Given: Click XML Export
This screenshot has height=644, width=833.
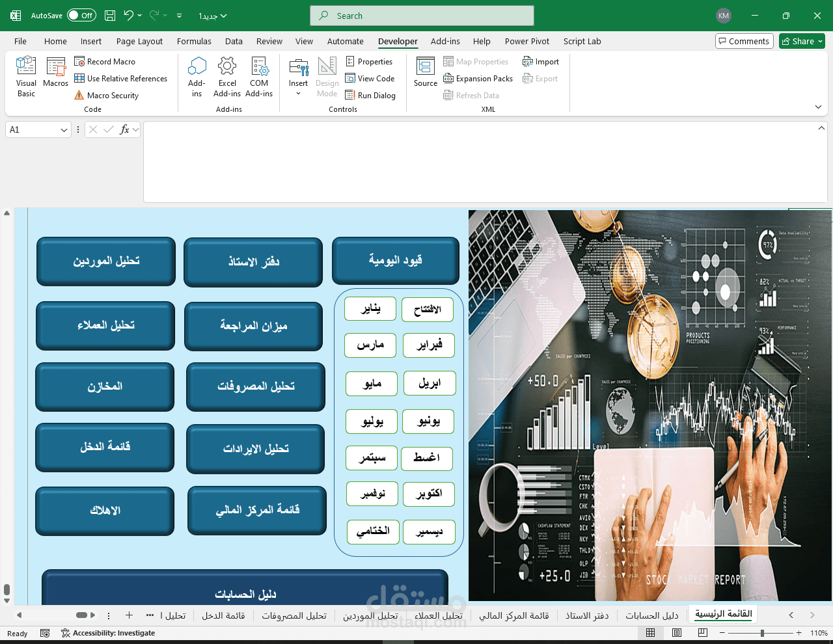Looking at the screenshot, I should click(x=540, y=78).
